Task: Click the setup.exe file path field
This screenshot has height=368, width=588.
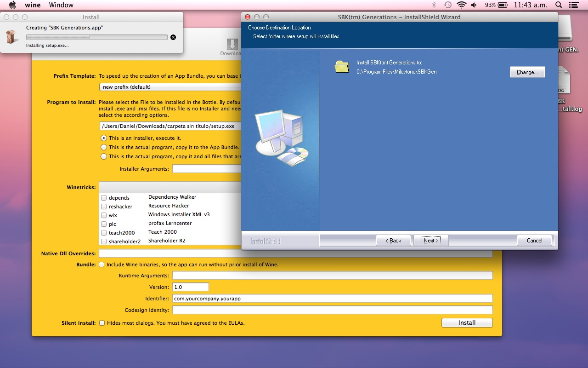Action: 170,126
